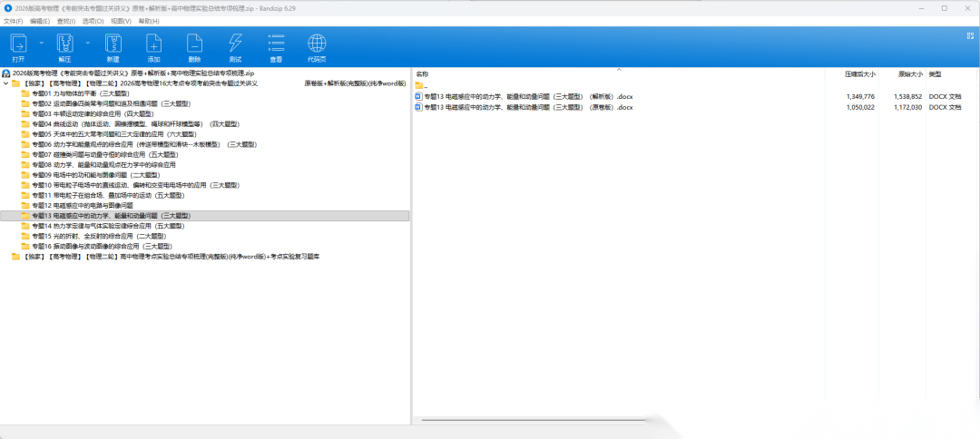Open the 文件(F) menu

tap(14, 20)
